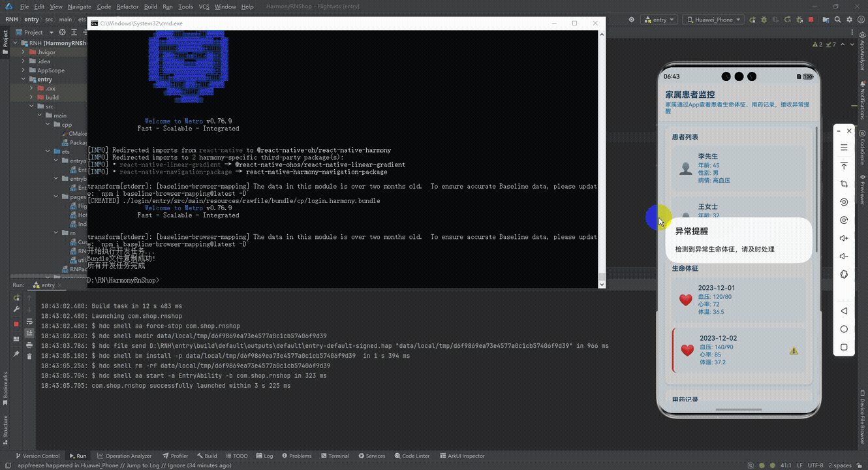This screenshot has width=868, height=470.
Task: Click the locate target icon before entry dropdown
Action: [x=631, y=20]
